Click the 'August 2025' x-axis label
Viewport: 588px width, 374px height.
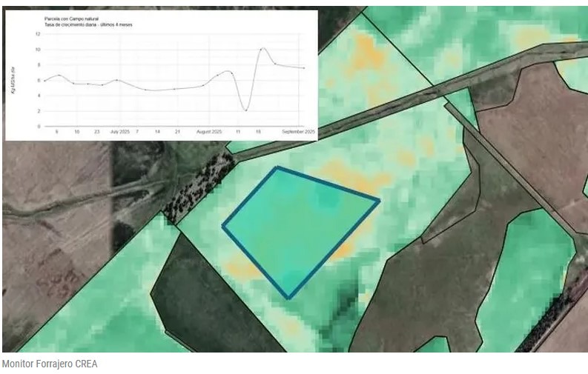[x=210, y=131]
